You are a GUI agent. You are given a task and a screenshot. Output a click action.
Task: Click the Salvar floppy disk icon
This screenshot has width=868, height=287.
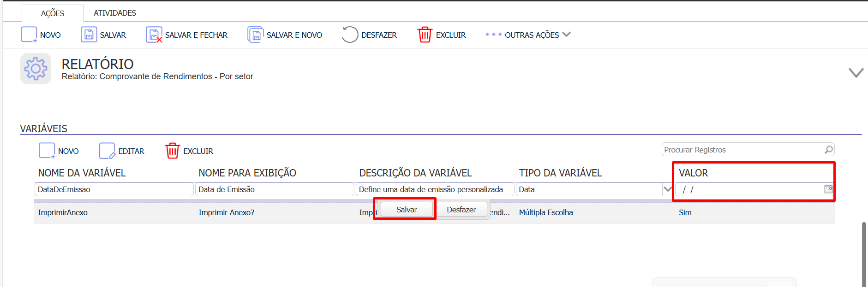(x=89, y=35)
